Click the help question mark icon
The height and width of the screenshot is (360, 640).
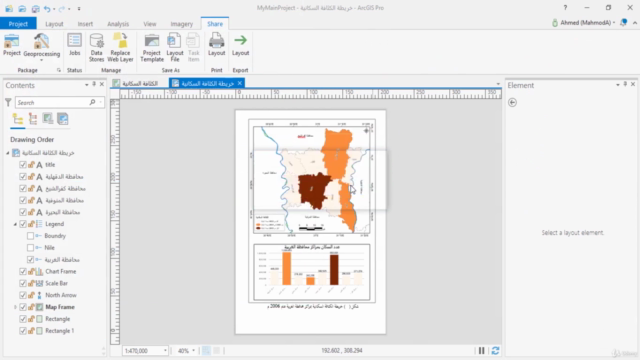coord(565,8)
